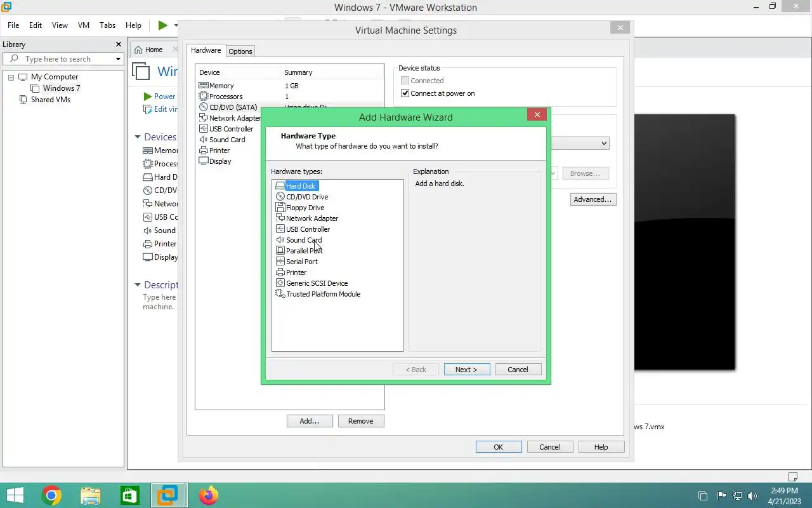Click the green power on play icon
The image size is (812, 508).
163,25
